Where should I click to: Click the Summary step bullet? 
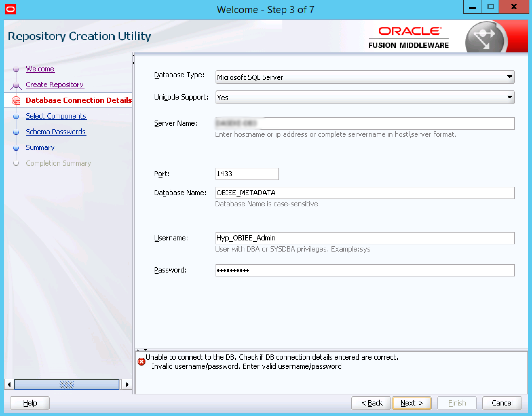pyautogui.click(x=16, y=148)
